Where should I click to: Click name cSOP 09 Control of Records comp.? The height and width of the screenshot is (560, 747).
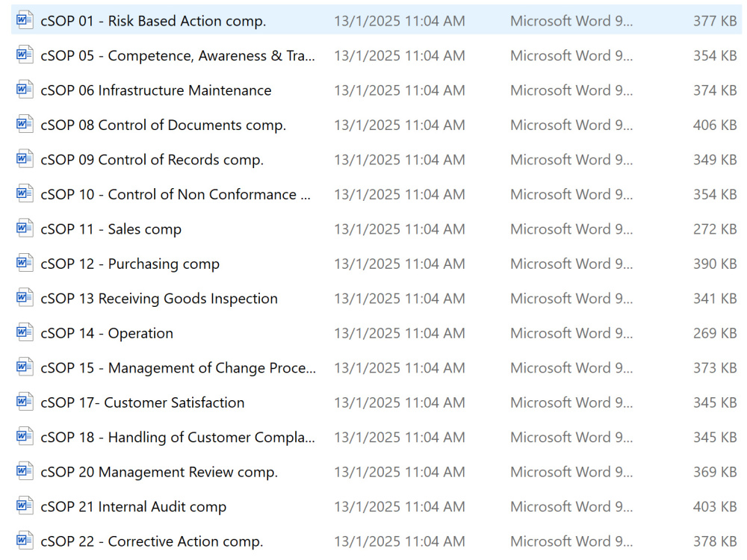(x=152, y=161)
